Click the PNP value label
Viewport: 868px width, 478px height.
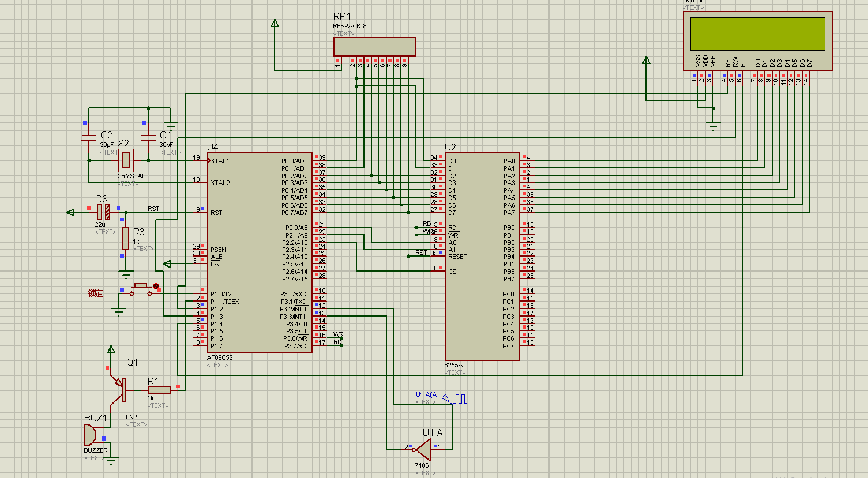(x=131, y=417)
